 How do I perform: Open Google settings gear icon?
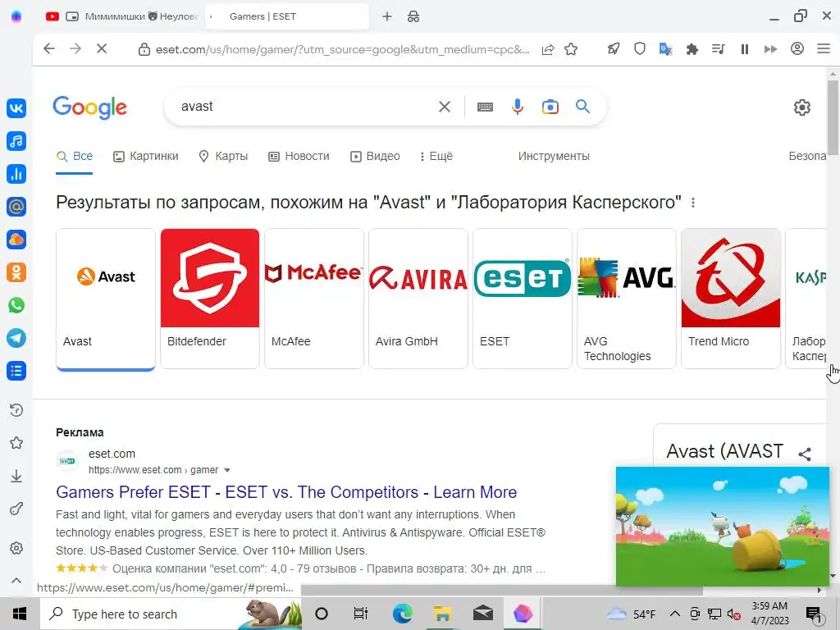point(802,107)
